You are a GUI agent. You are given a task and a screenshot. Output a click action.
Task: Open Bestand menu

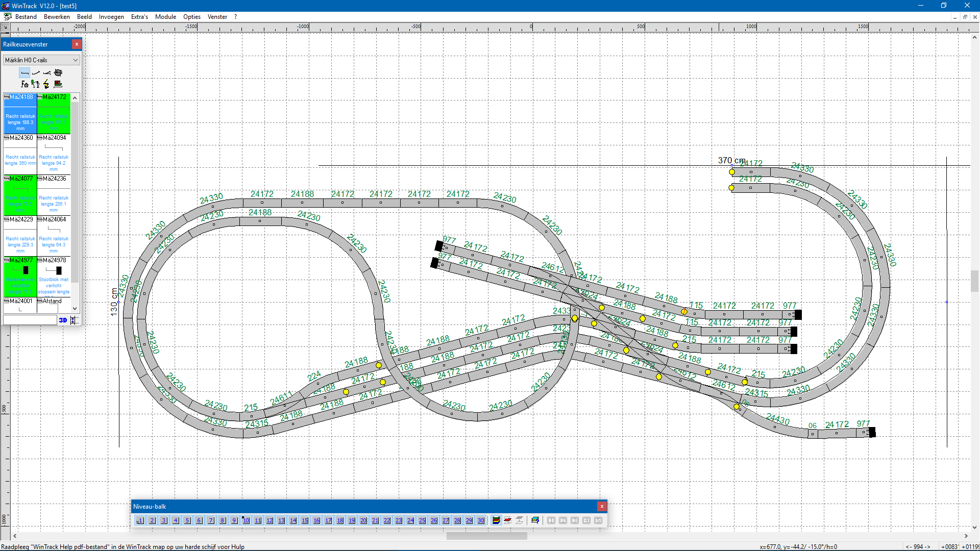click(x=26, y=17)
